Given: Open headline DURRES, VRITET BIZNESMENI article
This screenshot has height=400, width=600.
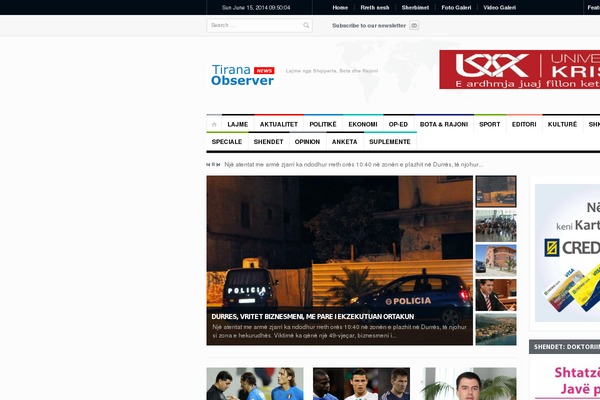Looking at the screenshot, I should coord(313,317).
